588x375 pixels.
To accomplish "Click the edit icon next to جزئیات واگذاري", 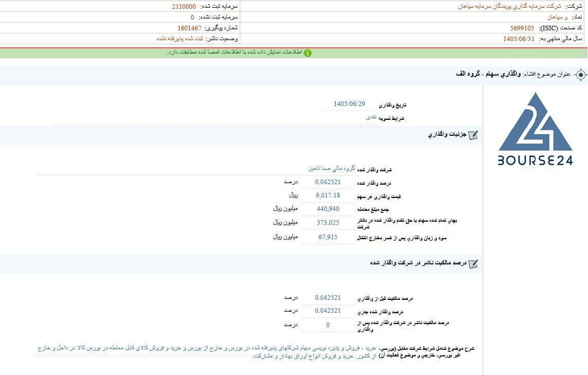I will click(473, 135).
